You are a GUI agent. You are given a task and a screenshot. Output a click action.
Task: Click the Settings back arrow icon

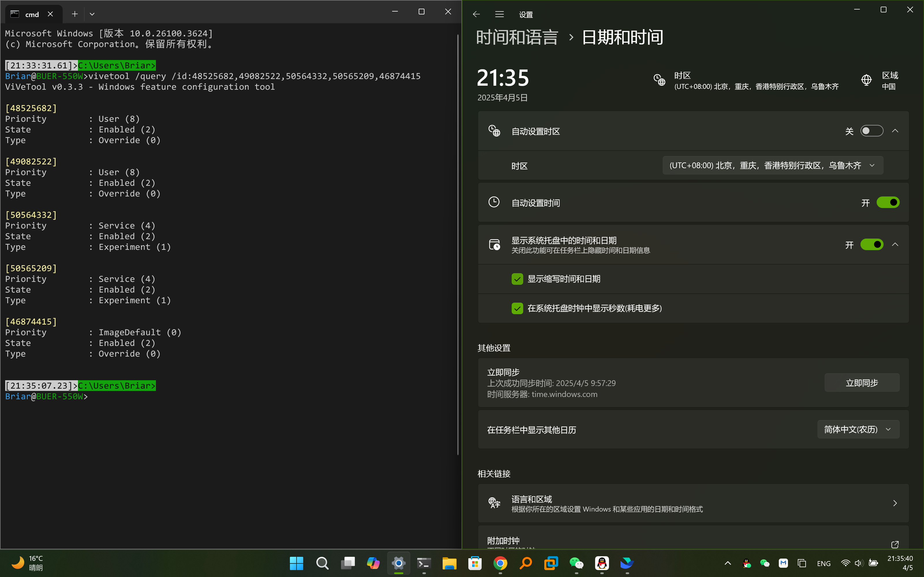pyautogui.click(x=476, y=14)
